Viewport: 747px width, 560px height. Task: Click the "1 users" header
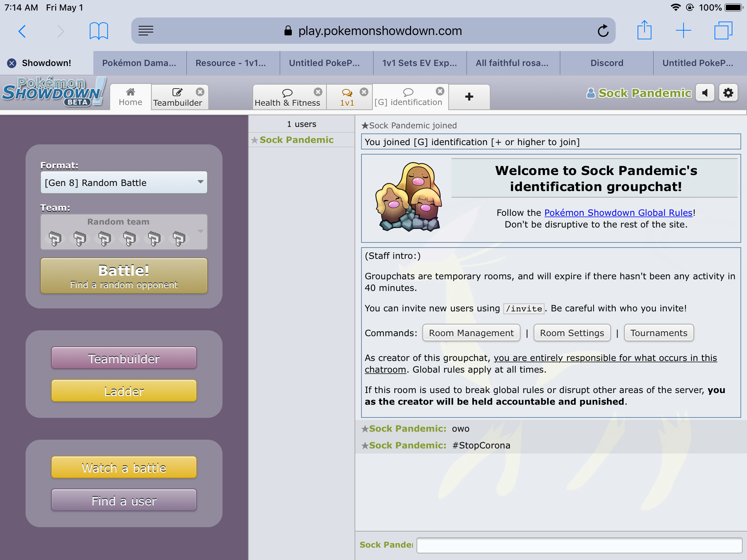(301, 124)
